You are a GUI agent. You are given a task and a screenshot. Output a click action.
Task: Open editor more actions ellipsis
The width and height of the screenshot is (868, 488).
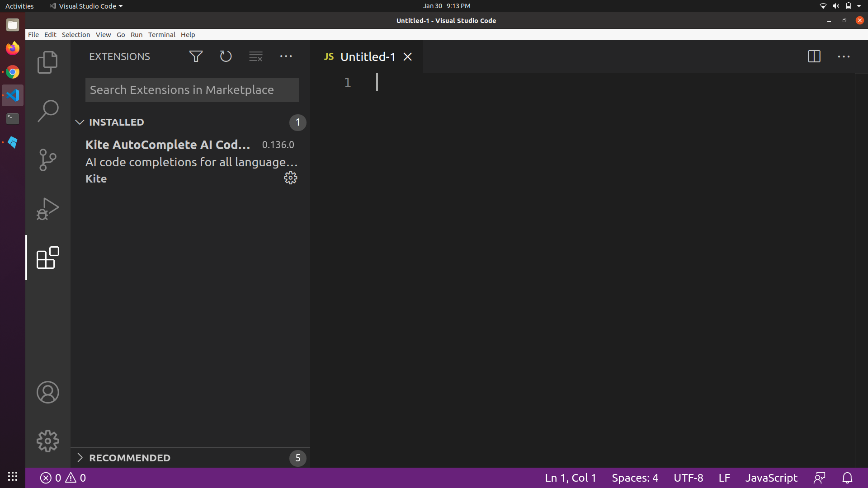(x=844, y=56)
